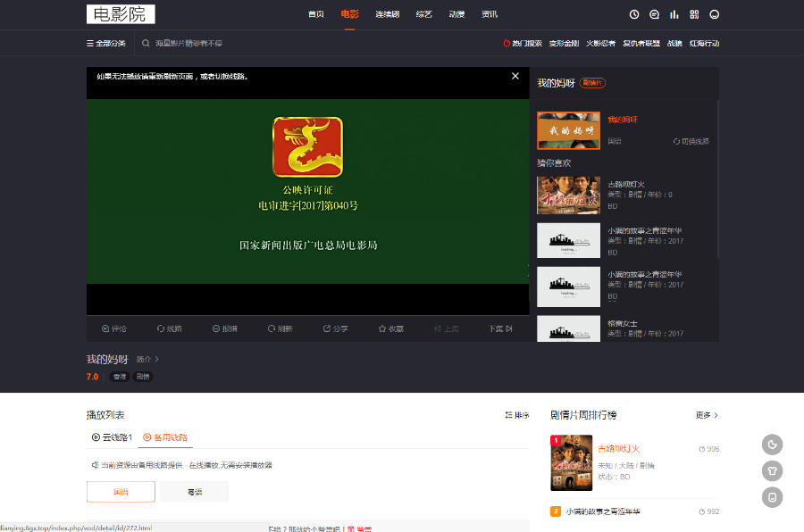Click the 电影院 site logo

point(121,14)
